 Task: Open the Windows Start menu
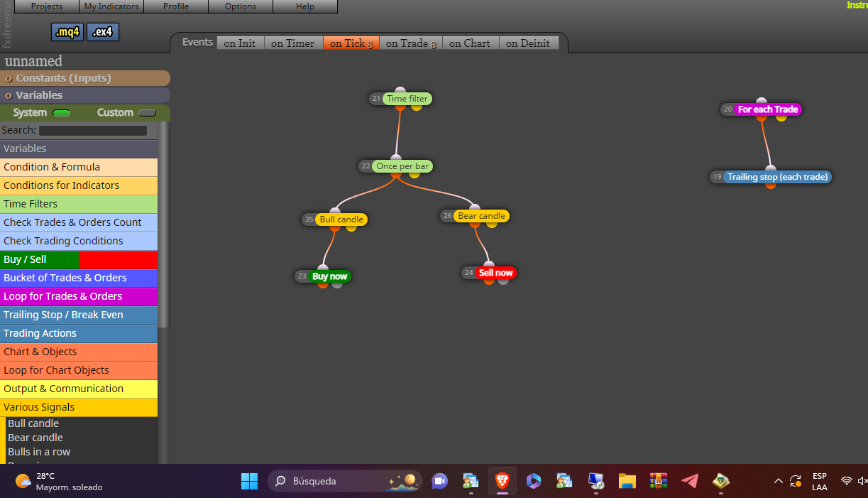pos(249,481)
